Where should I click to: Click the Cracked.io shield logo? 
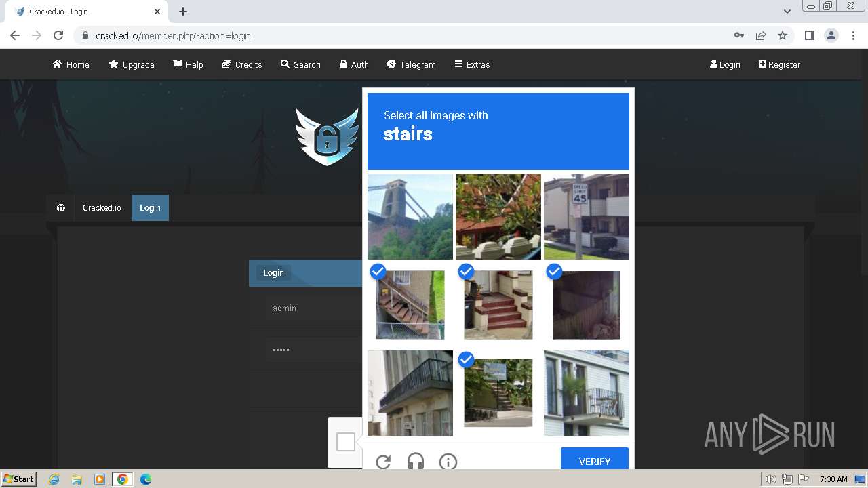tap(327, 137)
